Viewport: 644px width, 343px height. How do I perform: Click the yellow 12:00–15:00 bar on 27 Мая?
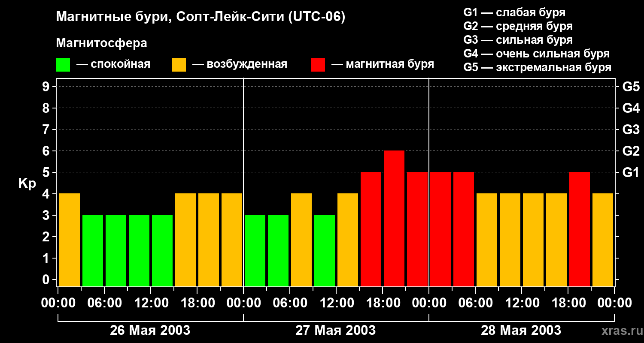348,240
